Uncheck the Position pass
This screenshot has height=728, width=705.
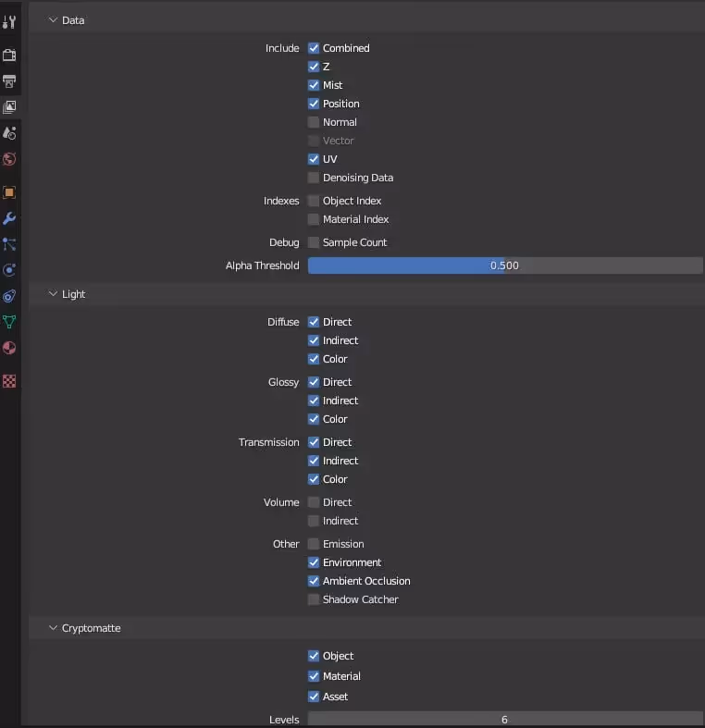tap(314, 104)
